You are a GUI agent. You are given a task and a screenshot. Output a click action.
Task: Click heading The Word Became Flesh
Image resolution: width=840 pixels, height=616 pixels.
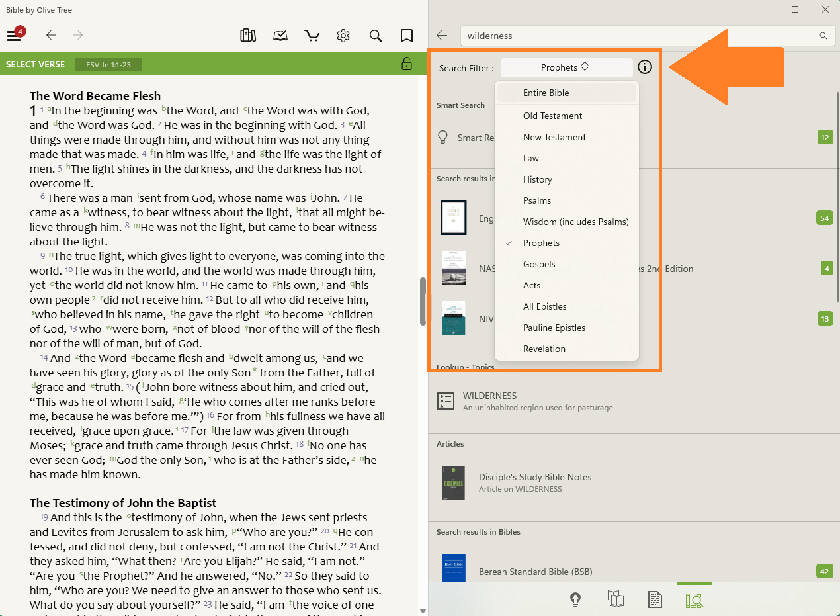tap(95, 96)
